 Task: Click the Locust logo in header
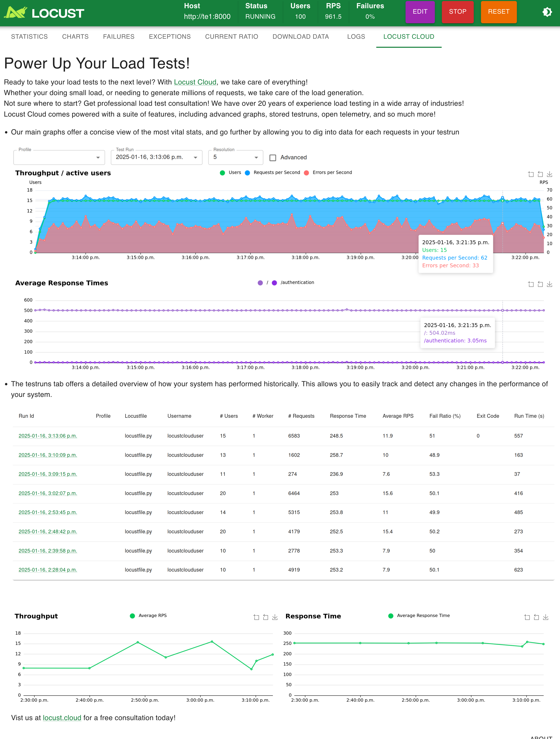(x=44, y=13)
